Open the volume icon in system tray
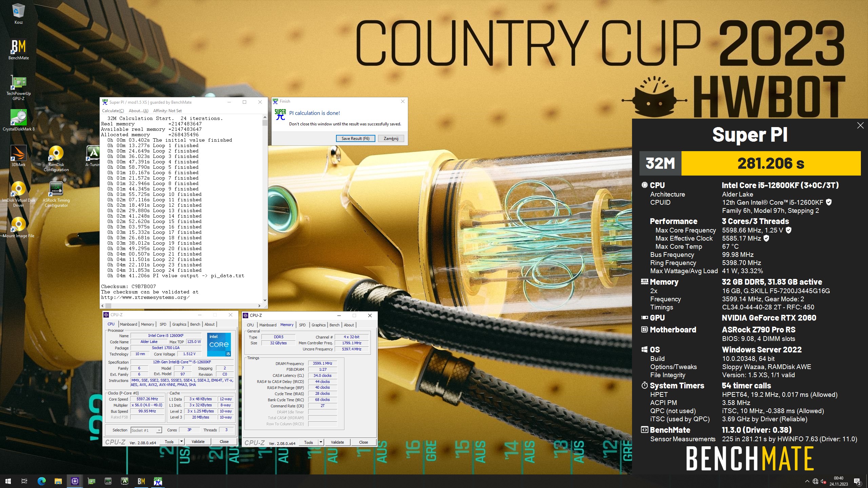 [x=823, y=481]
